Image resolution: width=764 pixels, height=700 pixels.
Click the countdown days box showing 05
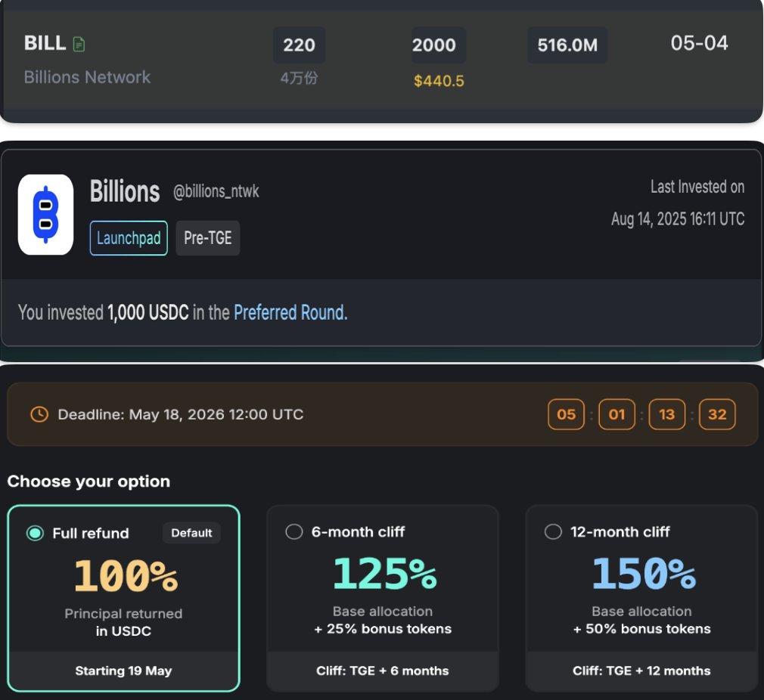[566, 414]
